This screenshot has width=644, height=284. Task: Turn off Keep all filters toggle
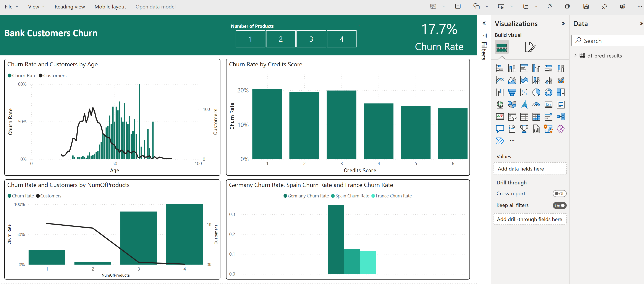[559, 205]
